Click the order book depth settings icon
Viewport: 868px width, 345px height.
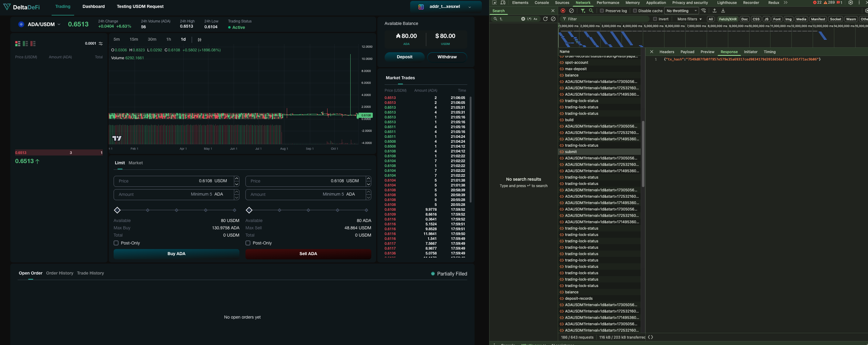point(101,43)
